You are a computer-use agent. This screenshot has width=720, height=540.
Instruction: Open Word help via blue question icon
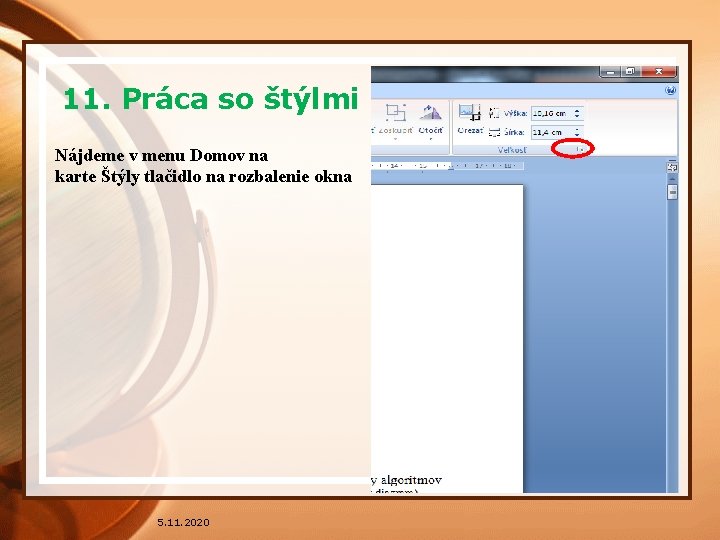point(670,90)
